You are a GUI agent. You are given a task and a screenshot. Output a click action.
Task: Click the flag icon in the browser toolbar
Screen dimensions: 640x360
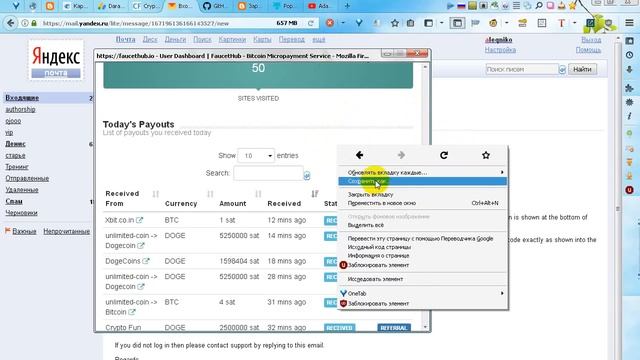[475, 23]
